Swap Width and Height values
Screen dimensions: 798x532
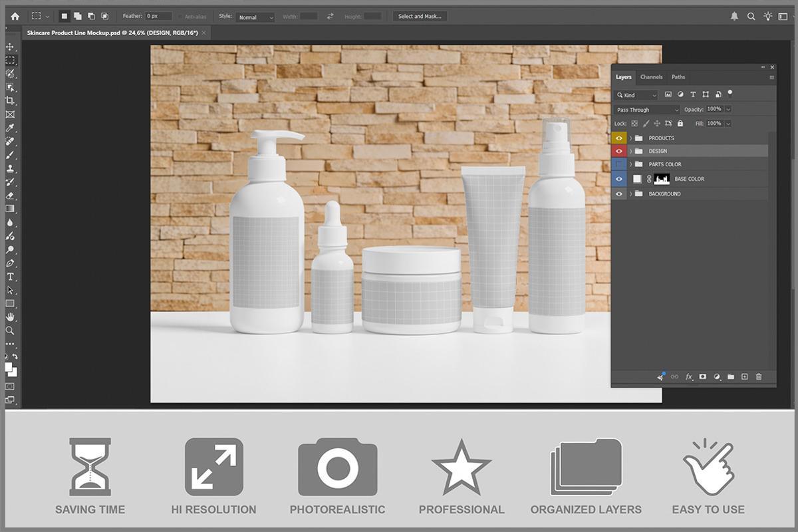pyautogui.click(x=331, y=16)
